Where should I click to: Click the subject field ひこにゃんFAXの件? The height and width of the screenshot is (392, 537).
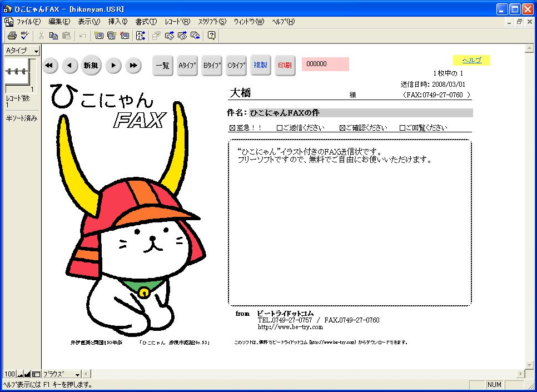(x=361, y=113)
